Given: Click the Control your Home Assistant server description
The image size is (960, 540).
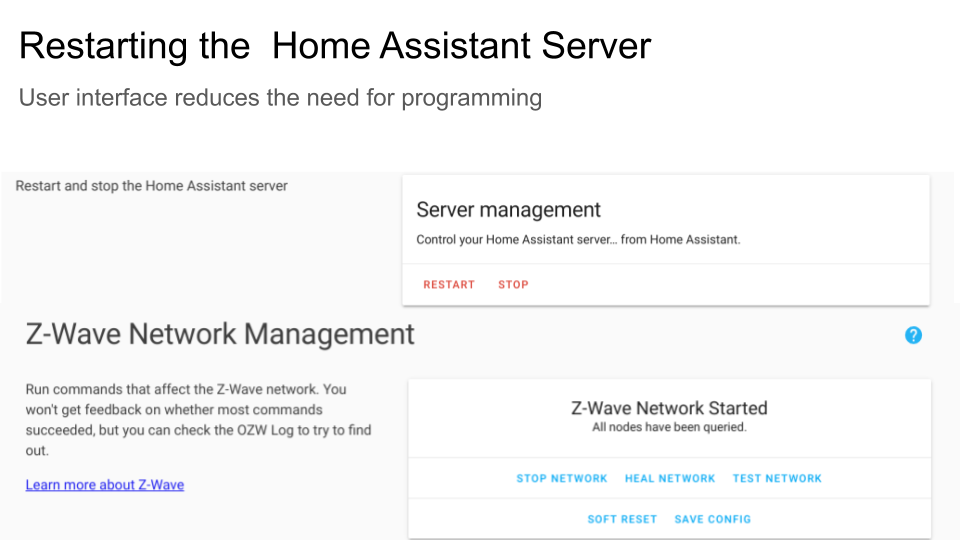Looking at the screenshot, I should [x=578, y=240].
